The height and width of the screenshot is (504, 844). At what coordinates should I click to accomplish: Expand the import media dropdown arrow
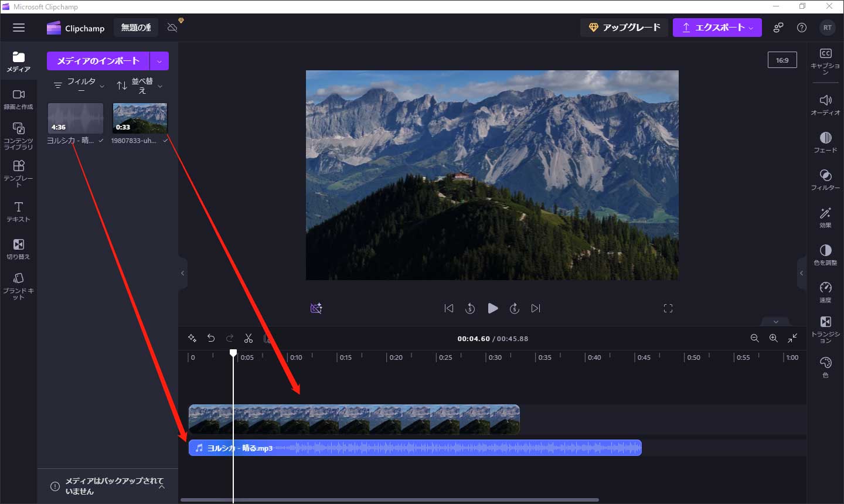click(x=159, y=61)
